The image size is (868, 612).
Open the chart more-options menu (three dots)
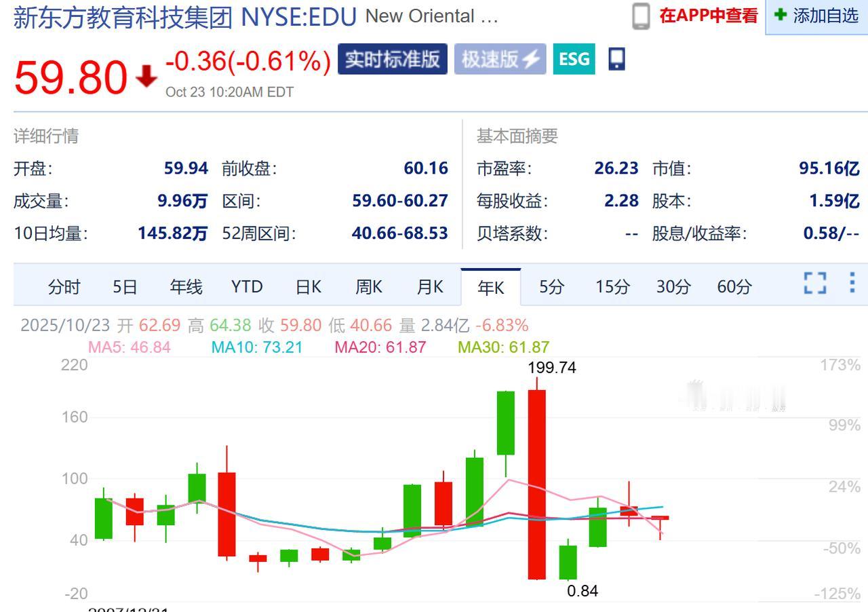[x=852, y=282]
